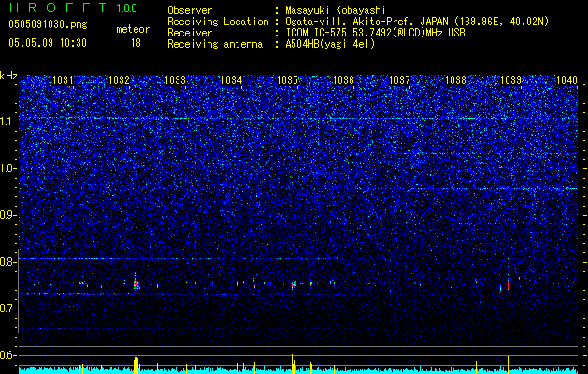The height and width of the screenshot is (374, 588).
Task: Click the red meteor echo just before 1039
Action: coord(509,285)
